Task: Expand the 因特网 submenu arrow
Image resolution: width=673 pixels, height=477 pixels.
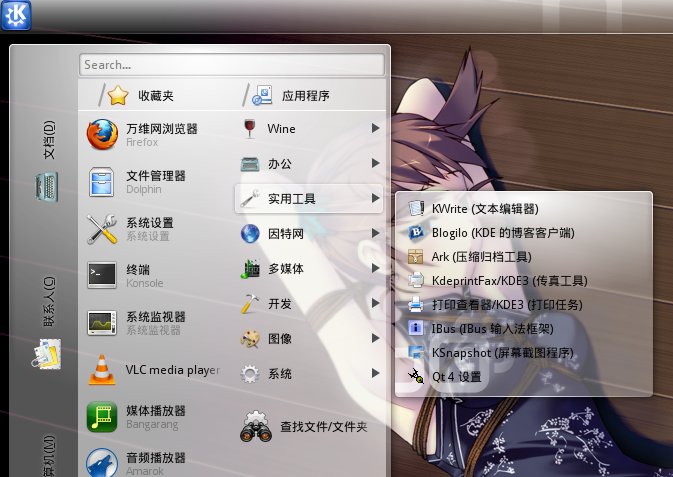Action: pos(376,233)
